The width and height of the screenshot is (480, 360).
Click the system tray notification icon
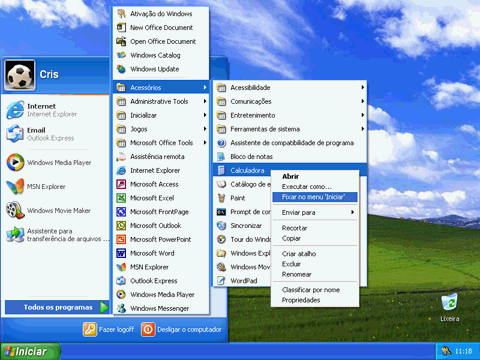[446, 351]
